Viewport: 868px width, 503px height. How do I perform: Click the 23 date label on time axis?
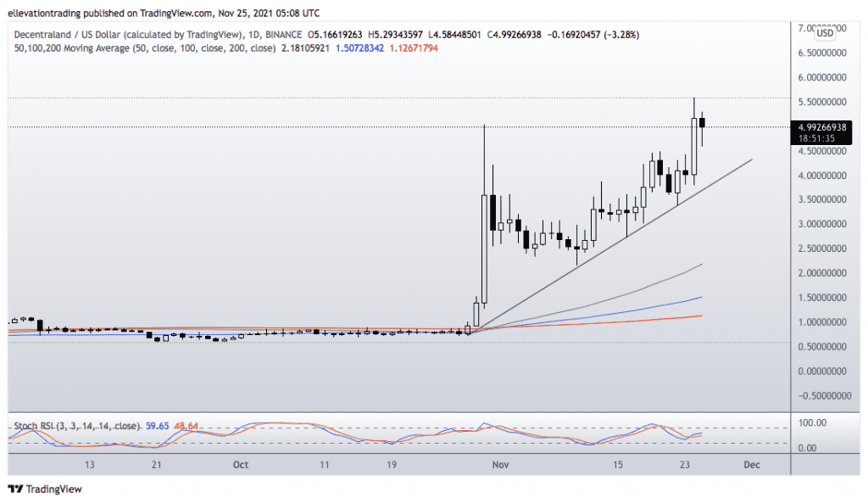687,465
